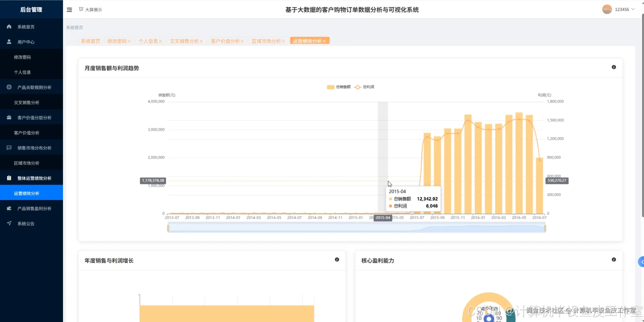
Task: Switch to the 交叉销售分析 tab
Action: (x=184, y=41)
